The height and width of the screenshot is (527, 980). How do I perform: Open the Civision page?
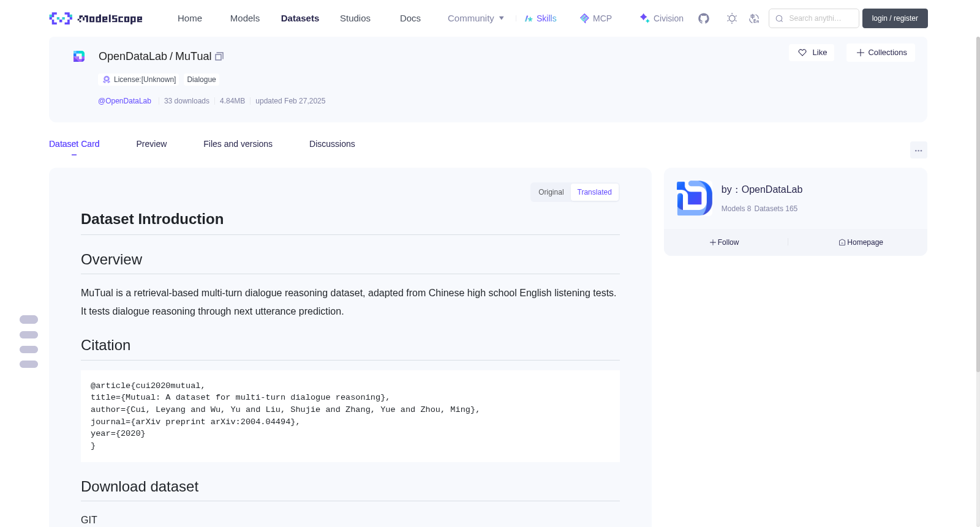pyautogui.click(x=661, y=18)
